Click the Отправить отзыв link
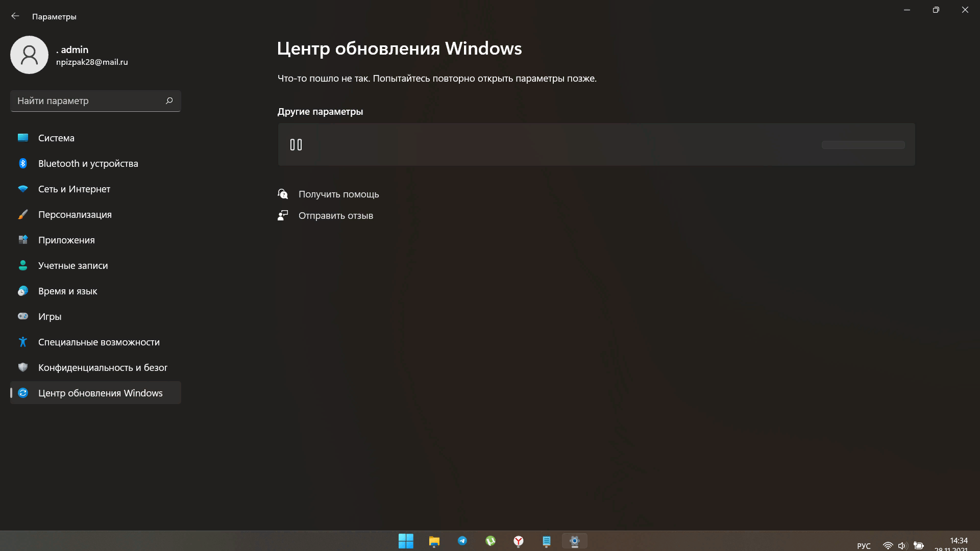980x551 pixels. pos(335,216)
